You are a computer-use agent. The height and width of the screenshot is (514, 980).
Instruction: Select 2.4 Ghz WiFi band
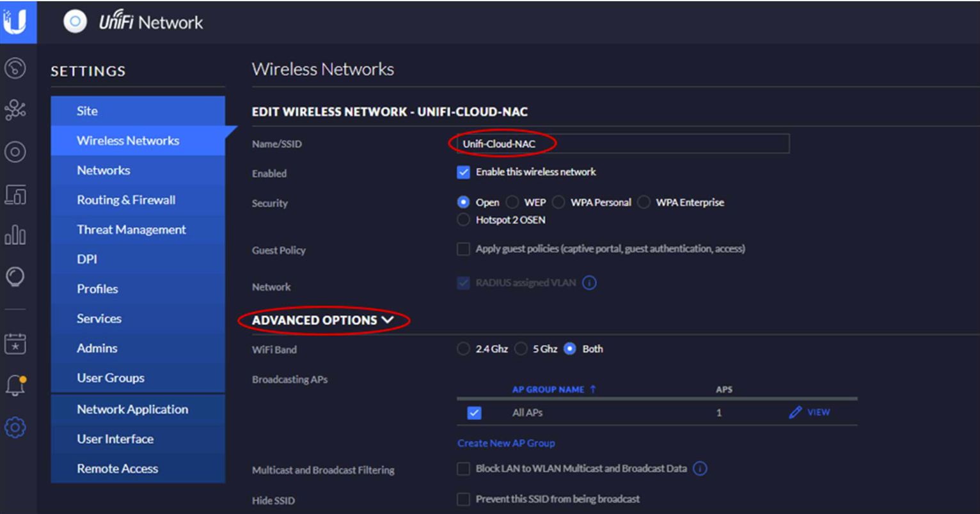coord(464,349)
